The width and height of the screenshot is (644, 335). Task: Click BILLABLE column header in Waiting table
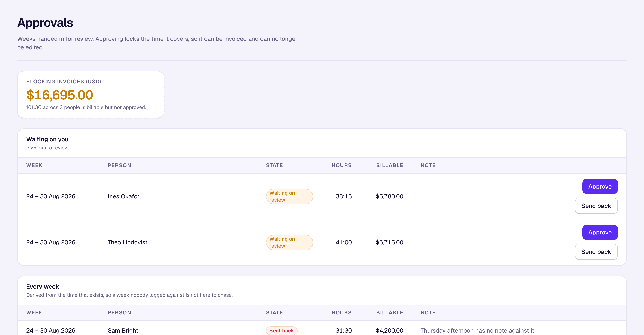point(389,165)
